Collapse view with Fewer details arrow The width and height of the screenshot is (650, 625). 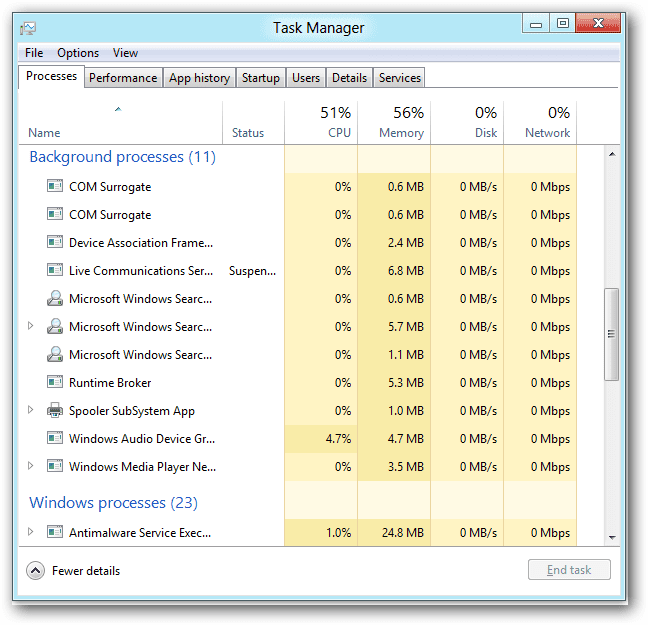click(x=35, y=571)
